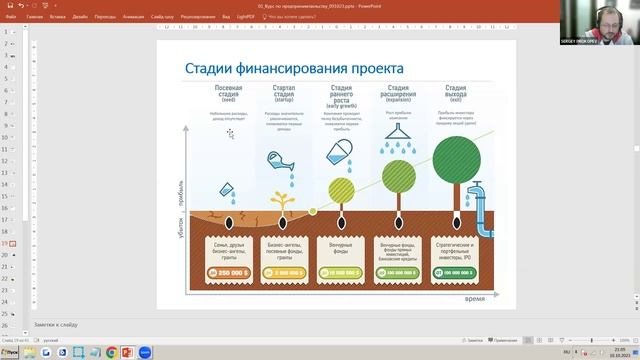Click the slide number indicator in status bar
This screenshot has width=640, height=360.
point(16,340)
